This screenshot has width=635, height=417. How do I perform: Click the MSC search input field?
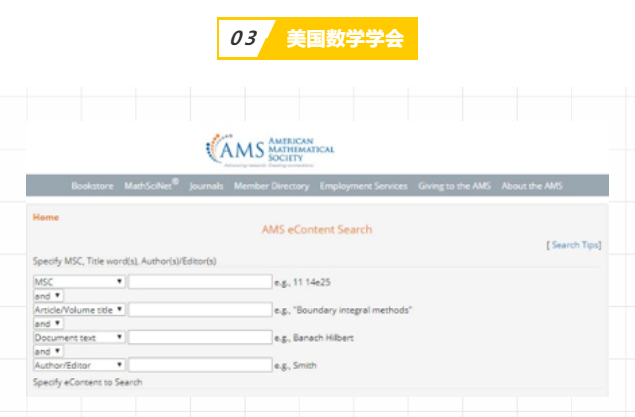coord(200,282)
